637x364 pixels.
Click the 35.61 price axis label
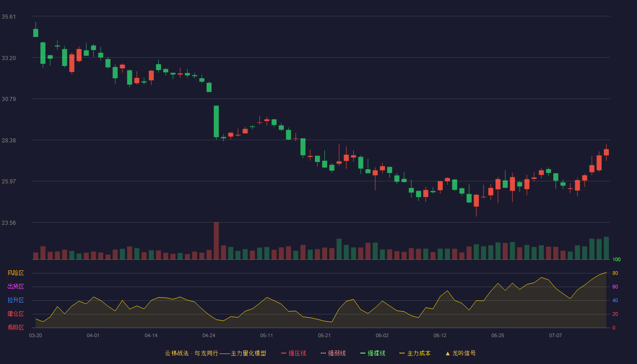9,17
